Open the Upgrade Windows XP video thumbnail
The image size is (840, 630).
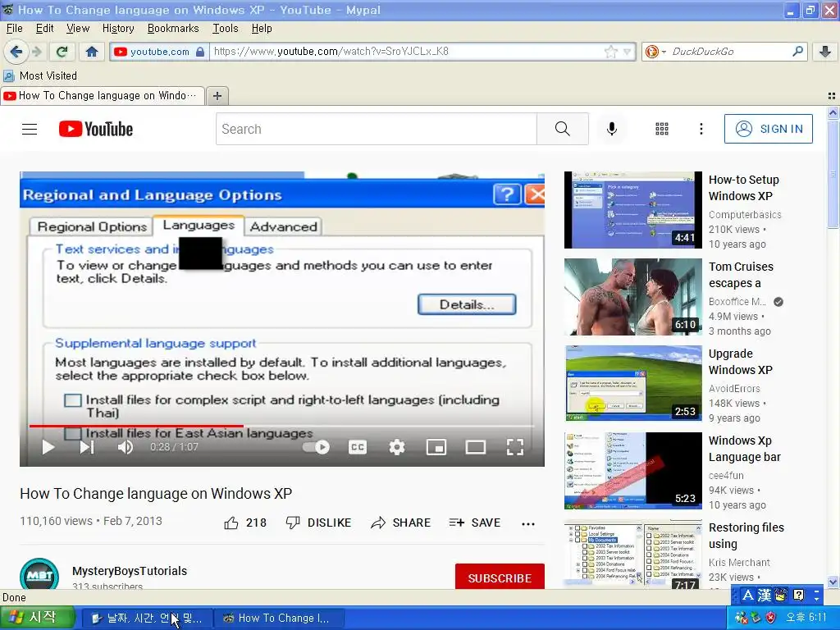click(x=632, y=384)
